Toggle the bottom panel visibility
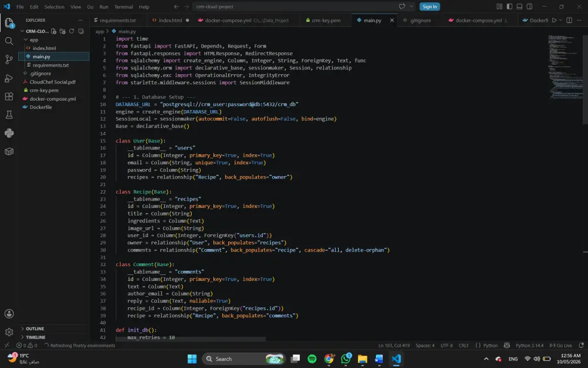Image resolution: width=588 pixels, height=368 pixels. coord(519,6)
